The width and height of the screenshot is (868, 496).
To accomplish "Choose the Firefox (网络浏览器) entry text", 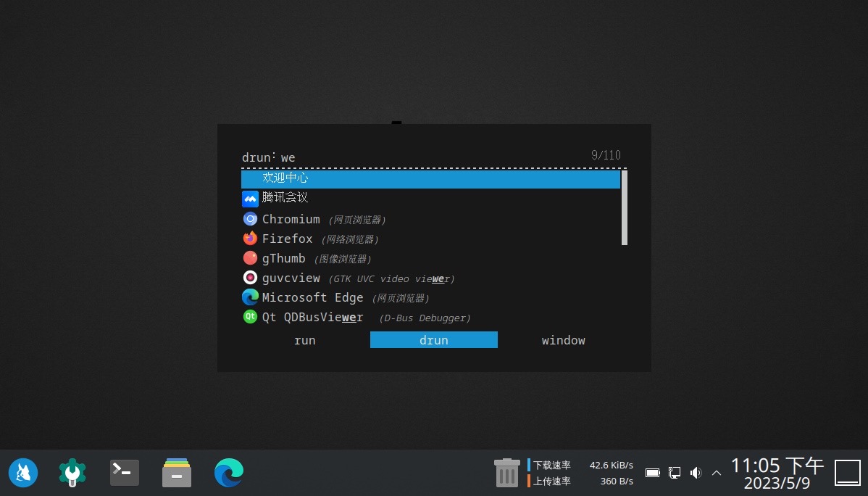I will pos(320,239).
